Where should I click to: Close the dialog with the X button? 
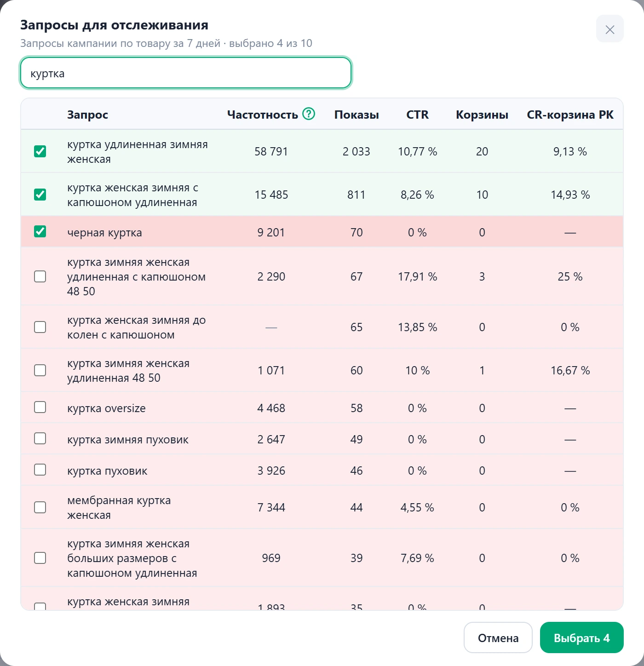click(x=610, y=29)
